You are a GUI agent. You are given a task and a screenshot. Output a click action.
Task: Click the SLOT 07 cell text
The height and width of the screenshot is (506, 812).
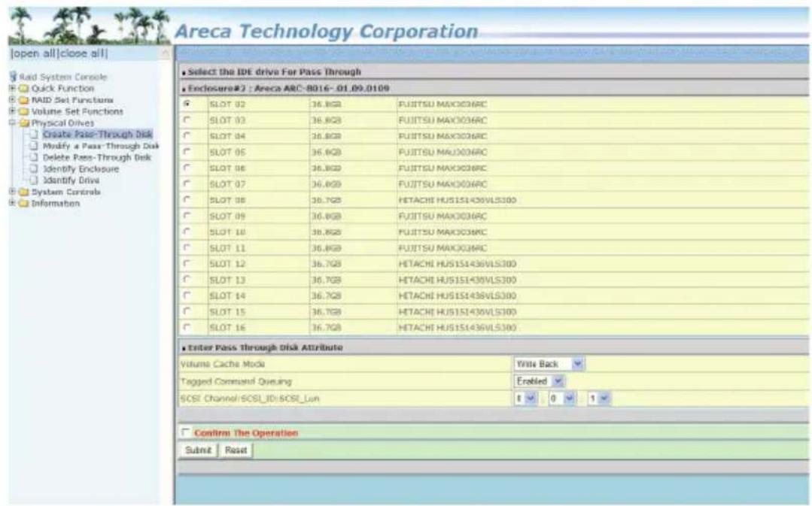[x=227, y=184]
